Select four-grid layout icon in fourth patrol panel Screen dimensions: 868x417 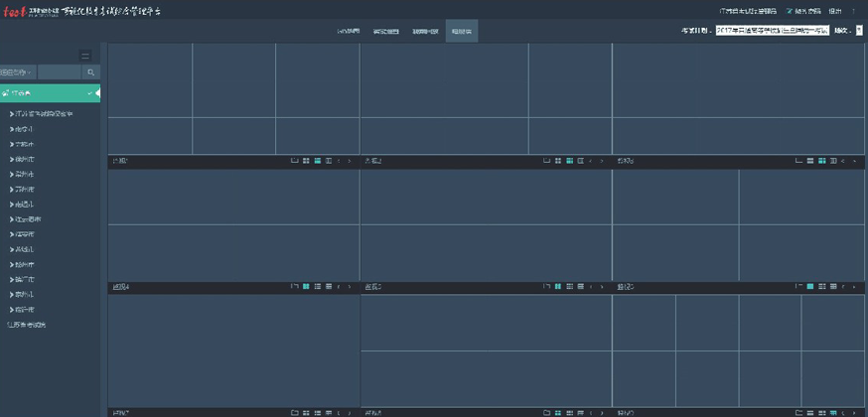pos(306,287)
